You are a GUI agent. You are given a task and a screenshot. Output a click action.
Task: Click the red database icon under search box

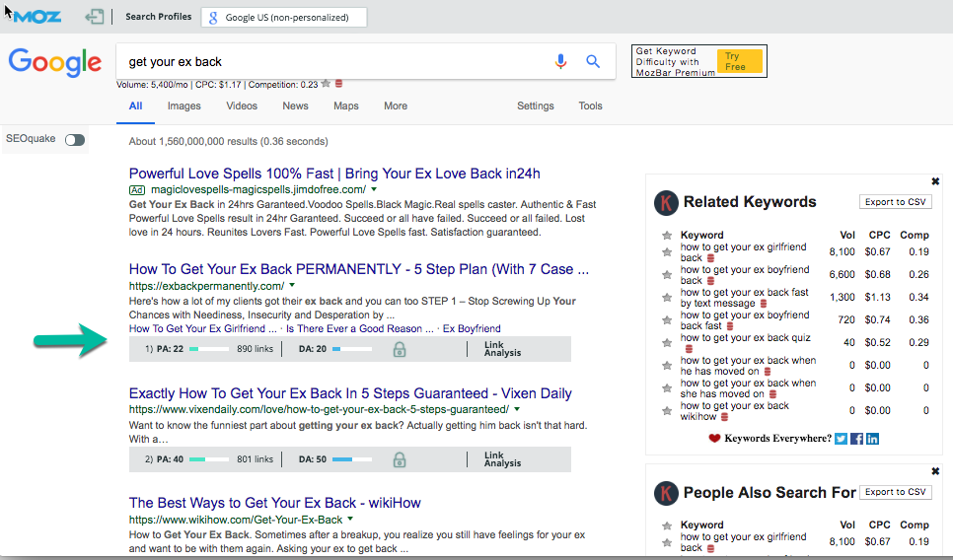coord(339,84)
